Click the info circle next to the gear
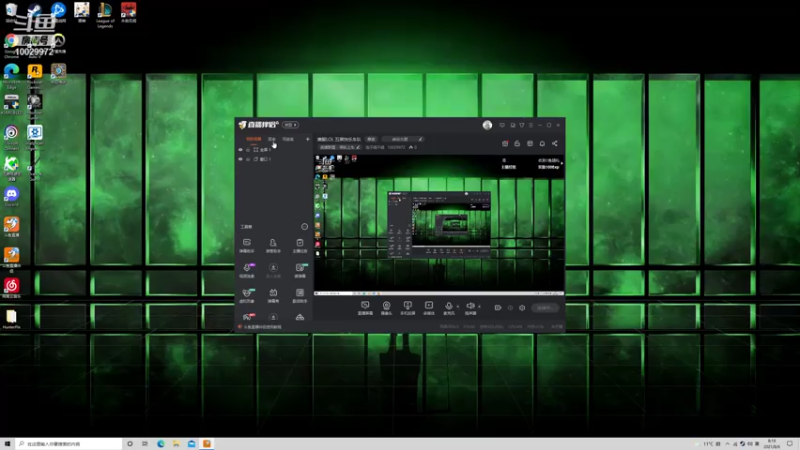This screenshot has width=800, height=450. (510, 308)
